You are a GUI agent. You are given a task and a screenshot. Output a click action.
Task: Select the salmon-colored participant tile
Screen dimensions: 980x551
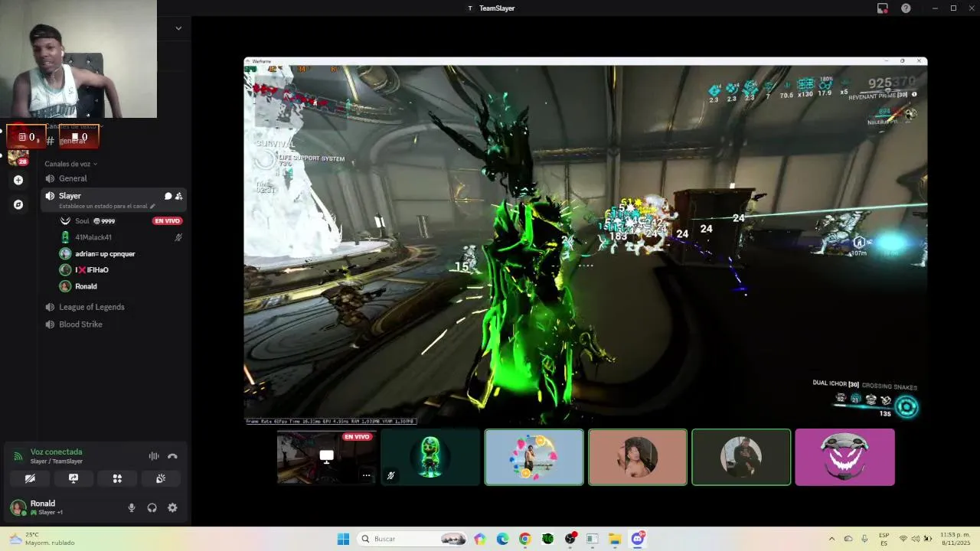[638, 457]
